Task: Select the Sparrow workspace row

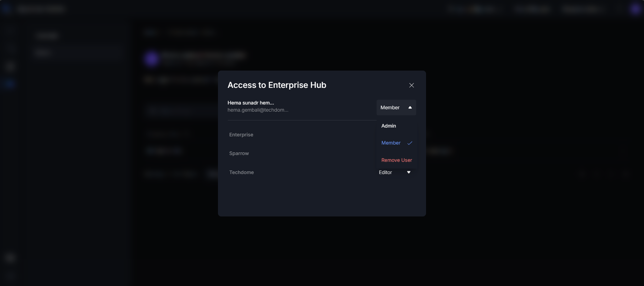Action: point(239,153)
